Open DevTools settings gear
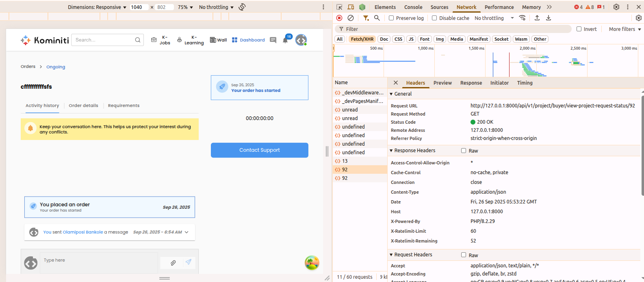Screen dimensions: 644x282 616,7
